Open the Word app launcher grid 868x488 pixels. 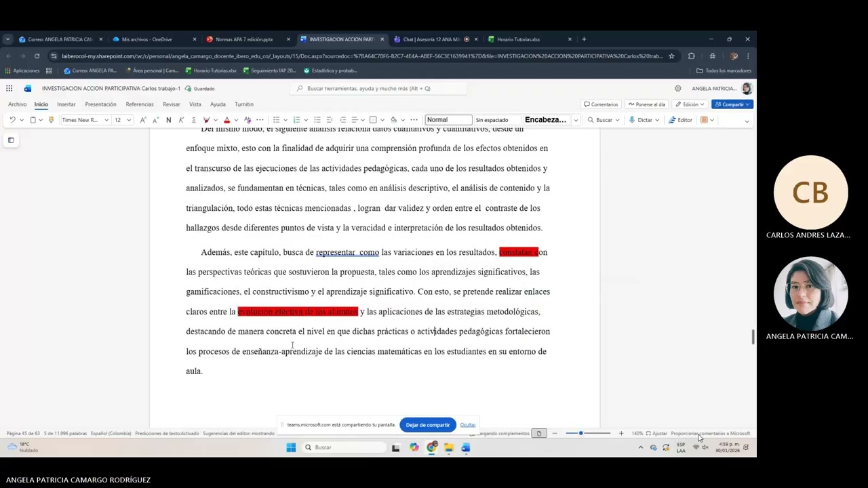point(9,88)
